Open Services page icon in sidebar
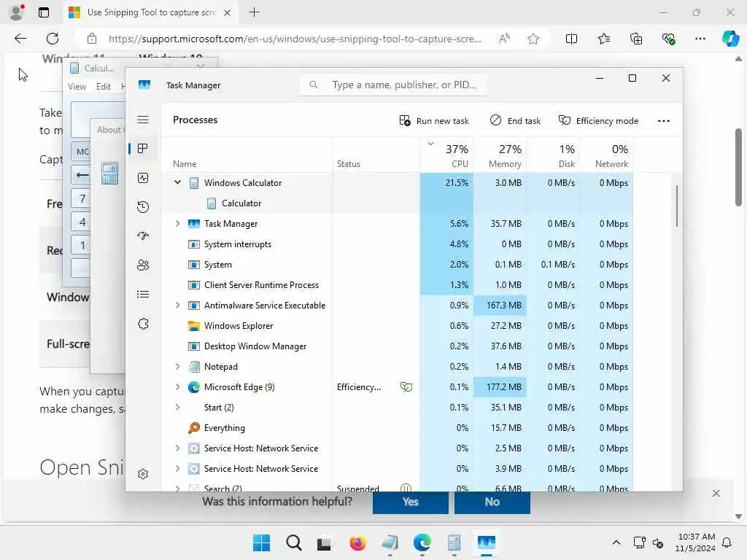Image resolution: width=747 pixels, height=560 pixels. 143,324
